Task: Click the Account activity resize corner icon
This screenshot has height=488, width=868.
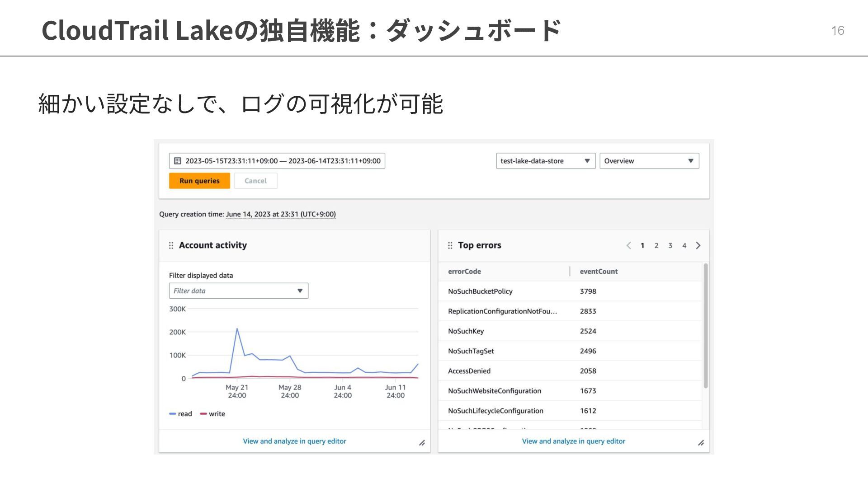Action: (x=422, y=443)
